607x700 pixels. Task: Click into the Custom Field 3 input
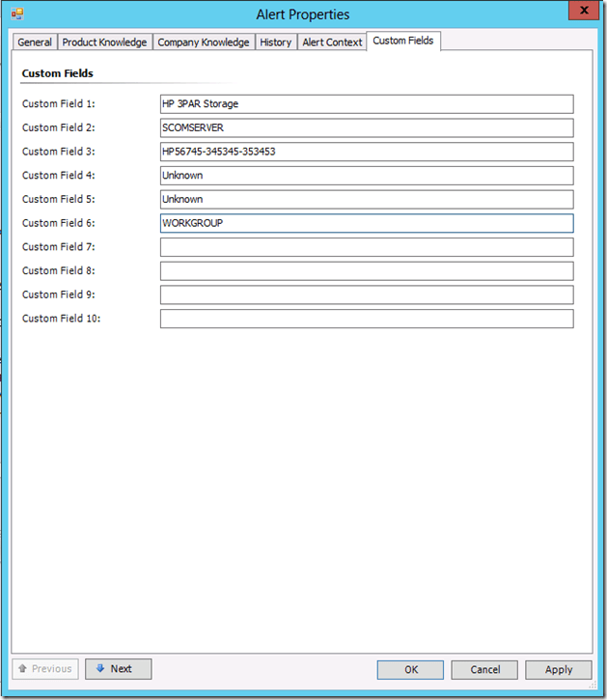pyautogui.click(x=367, y=152)
